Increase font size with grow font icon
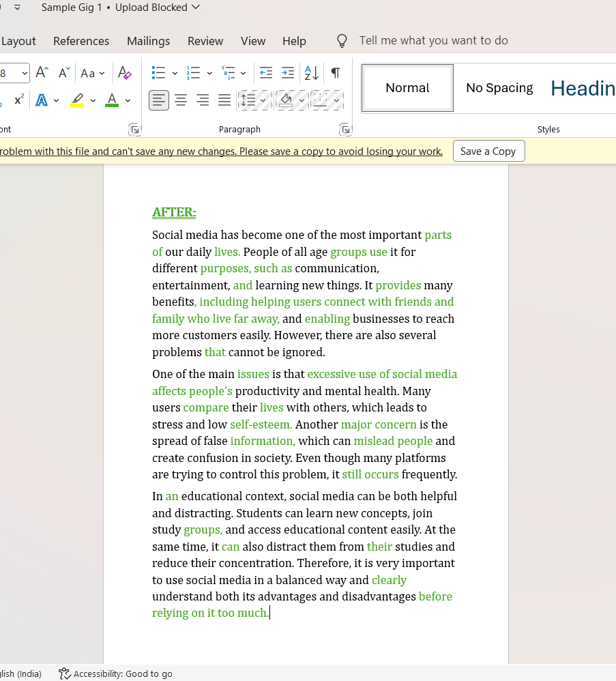Image resolution: width=616 pixels, height=681 pixels. [42, 73]
